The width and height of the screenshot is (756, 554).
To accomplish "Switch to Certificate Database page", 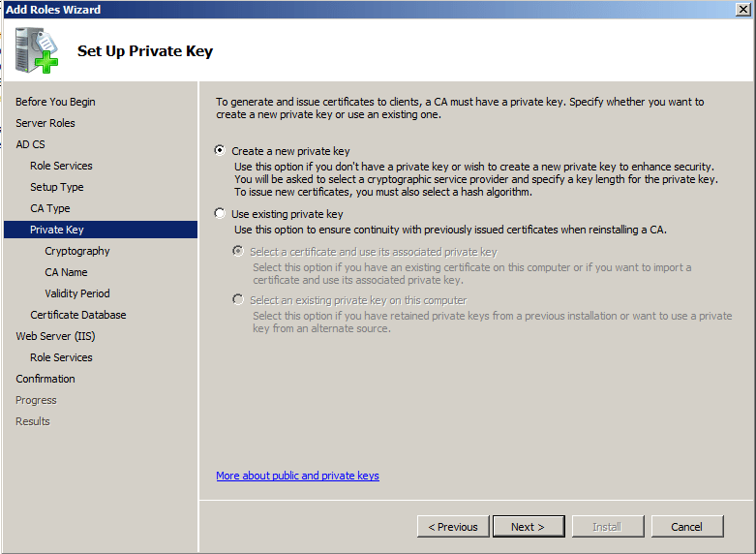I will (x=78, y=315).
